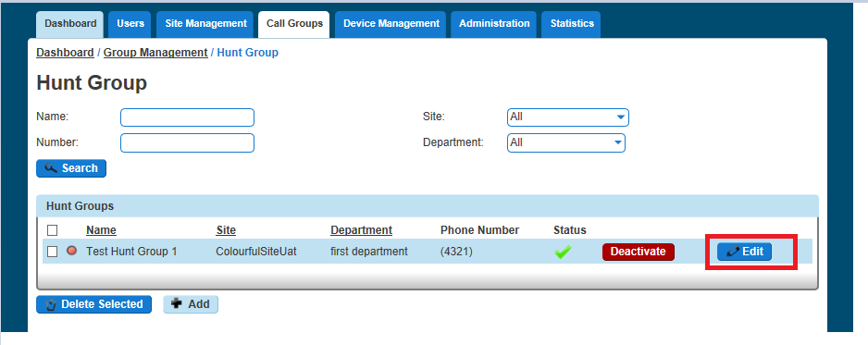Open the Statistics tab
The width and height of the screenshot is (868, 345).
click(x=571, y=24)
